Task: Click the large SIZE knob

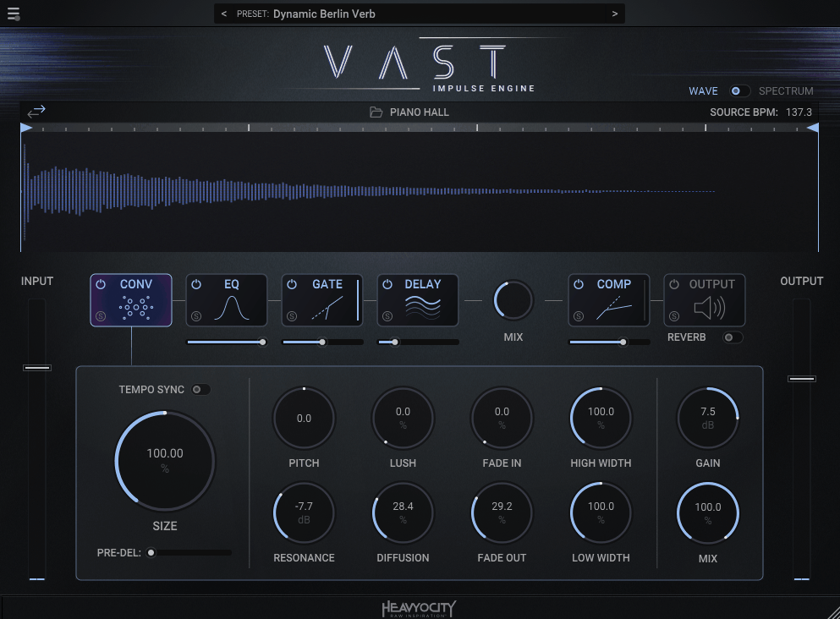Action: pos(165,461)
